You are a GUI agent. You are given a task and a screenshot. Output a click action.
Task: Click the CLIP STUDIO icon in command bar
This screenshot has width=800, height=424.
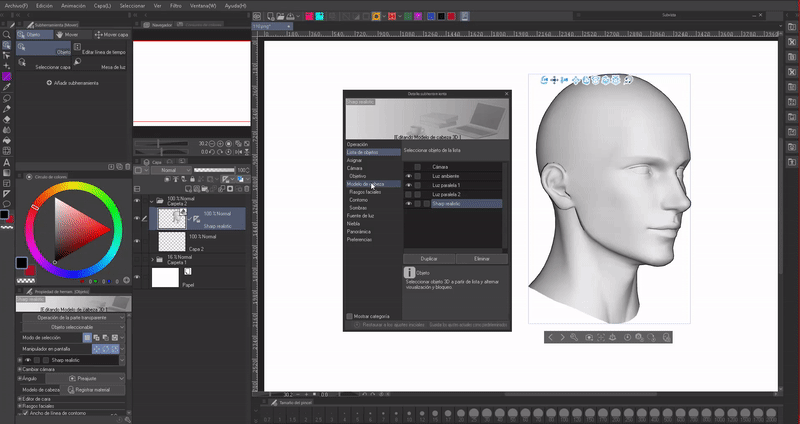[258, 16]
